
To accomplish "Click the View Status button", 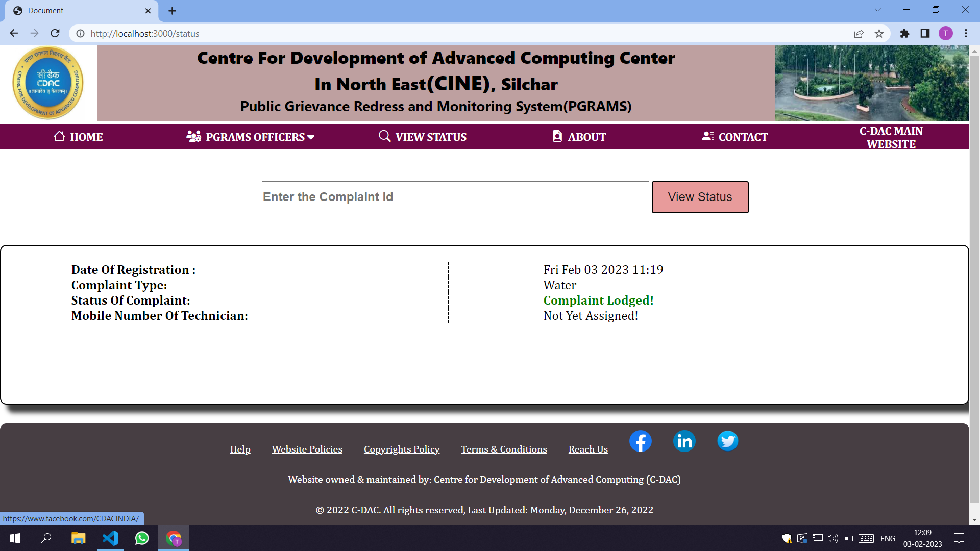I will tap(700, 197).
